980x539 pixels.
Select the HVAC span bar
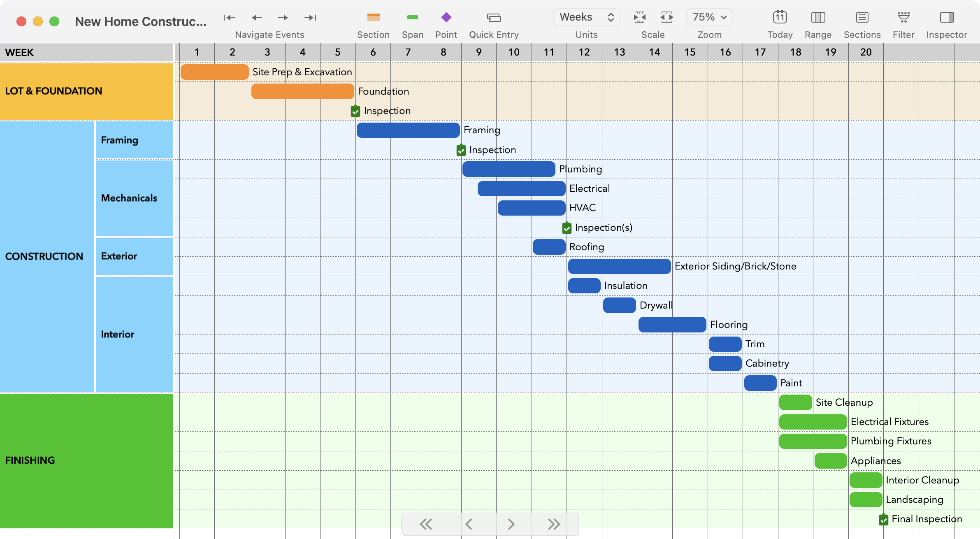(532, 208)
